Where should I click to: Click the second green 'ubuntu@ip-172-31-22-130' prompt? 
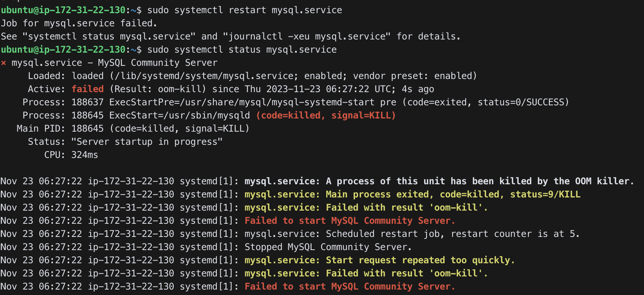pyautogui.click(x=63, y=50)
